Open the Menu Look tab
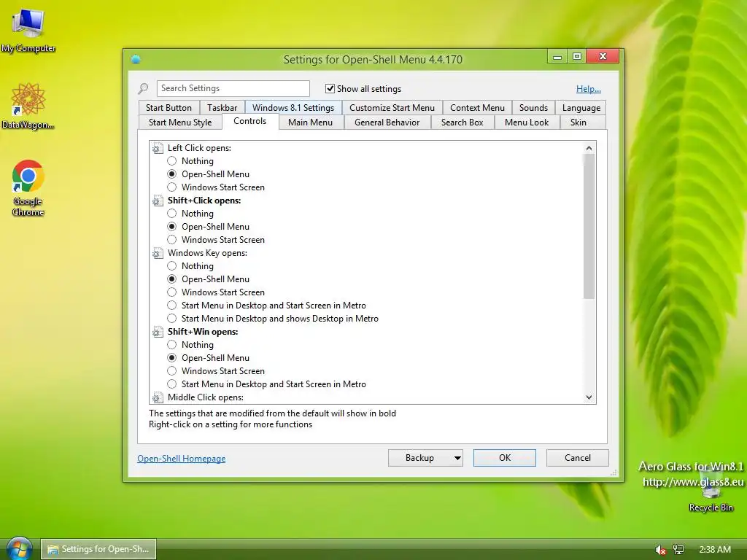This screenshot has height=560, width=747. (x=527, y=122)
